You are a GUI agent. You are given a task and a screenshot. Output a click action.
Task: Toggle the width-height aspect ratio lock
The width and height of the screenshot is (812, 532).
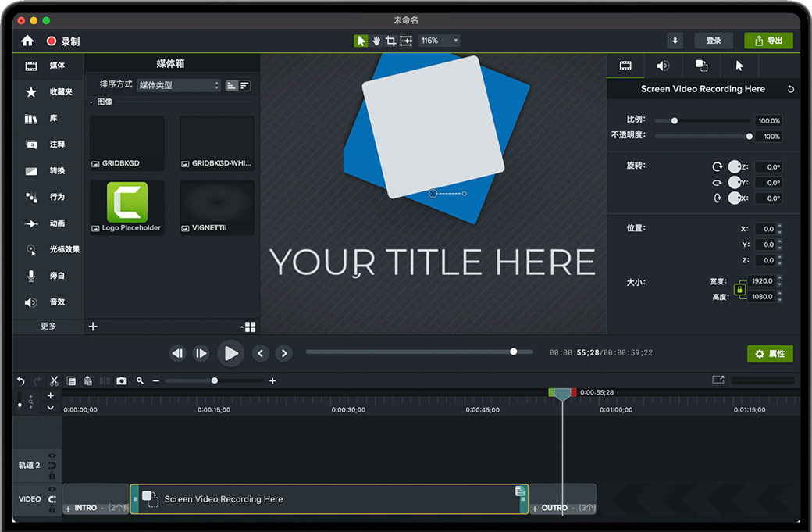[739, 289]
